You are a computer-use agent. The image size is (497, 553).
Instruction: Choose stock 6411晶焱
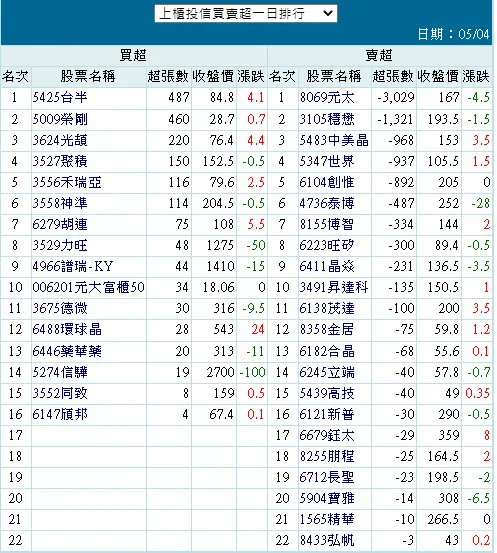click(327, 266)
